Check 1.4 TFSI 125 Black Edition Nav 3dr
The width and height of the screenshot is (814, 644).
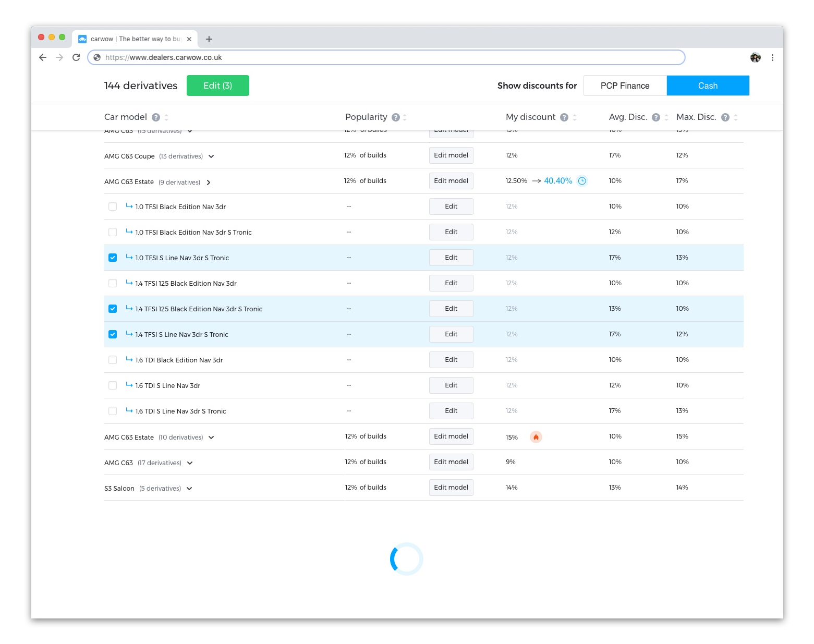coord(113,283)
